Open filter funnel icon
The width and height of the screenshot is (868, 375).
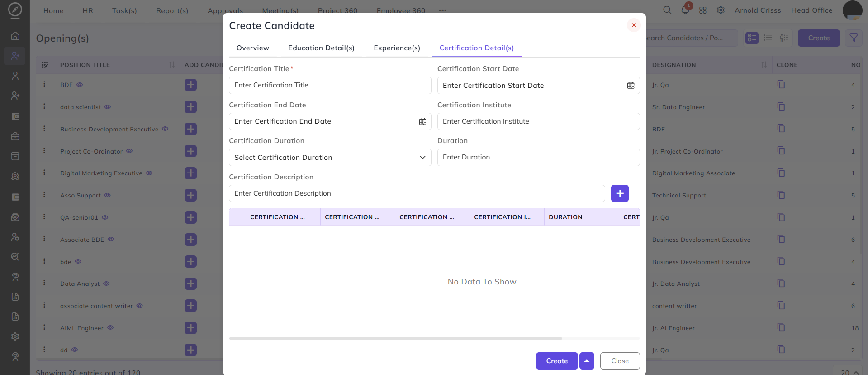(x=854, y=38)
